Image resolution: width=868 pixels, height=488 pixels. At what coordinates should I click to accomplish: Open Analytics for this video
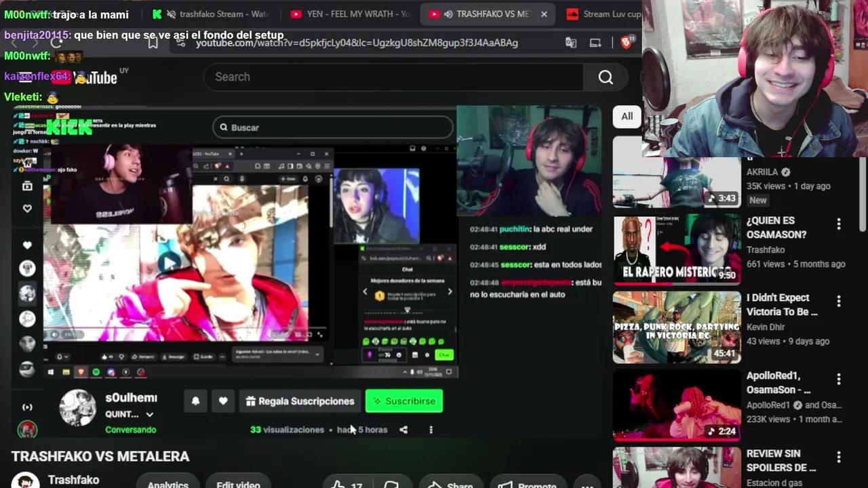tap(168, 483)
